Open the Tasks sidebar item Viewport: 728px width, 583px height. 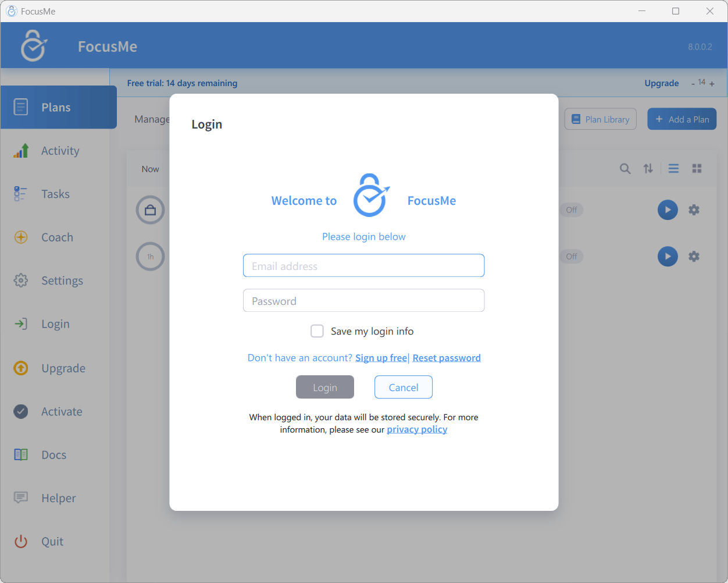[x=55, y=194]
